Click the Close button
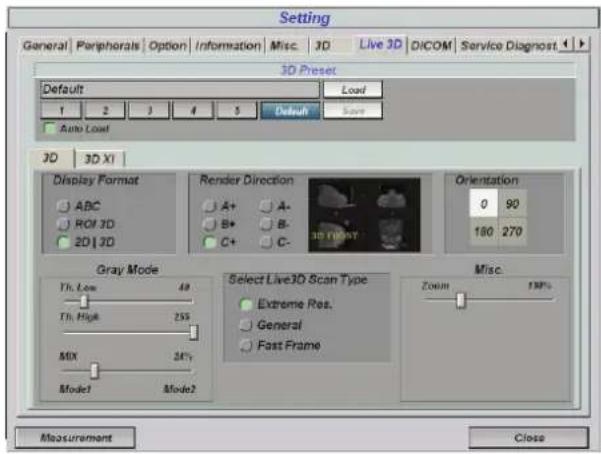 pos(529,438)
